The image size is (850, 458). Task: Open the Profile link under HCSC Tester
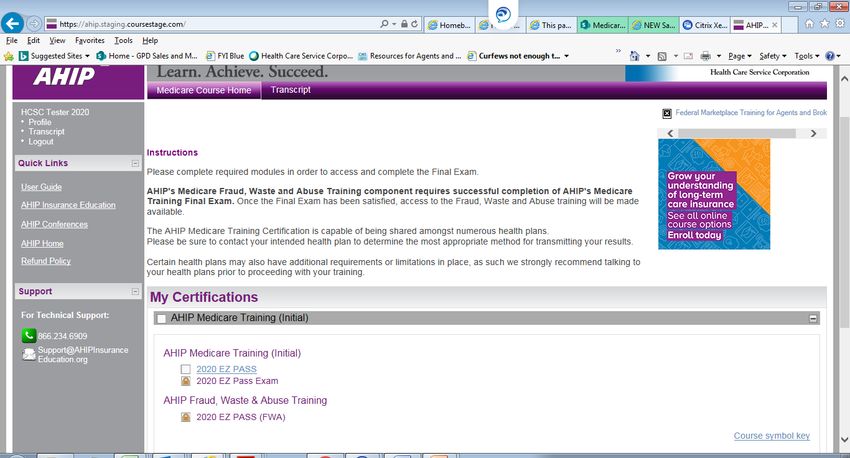(x=40, y=122)
